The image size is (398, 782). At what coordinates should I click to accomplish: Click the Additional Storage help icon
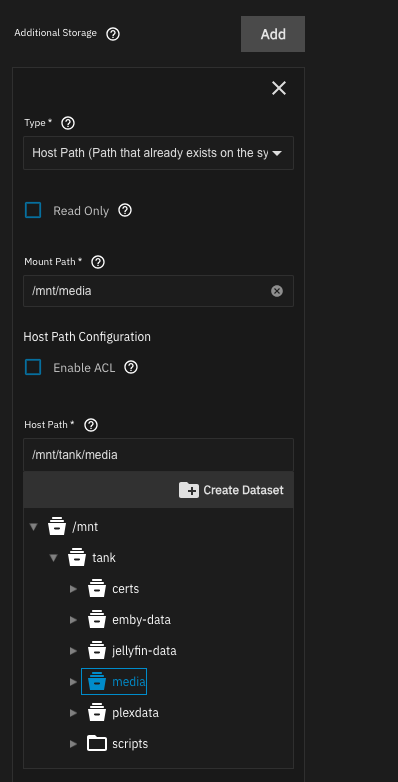113,34
